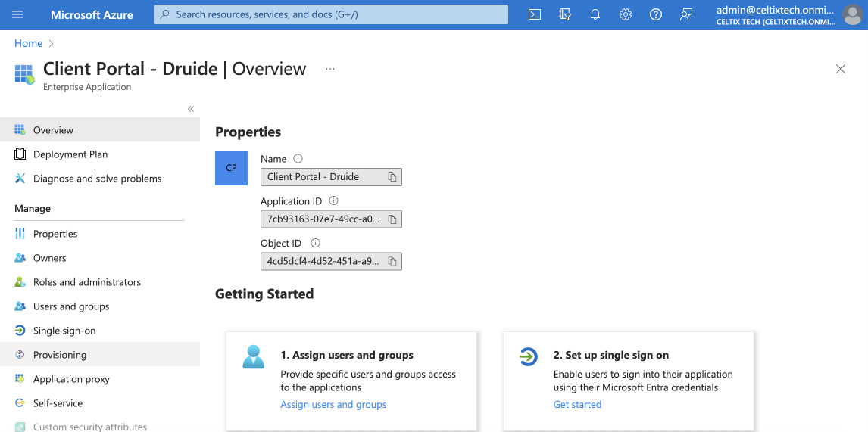
Task: Open portal settings gear
Action: pos(626,14)
